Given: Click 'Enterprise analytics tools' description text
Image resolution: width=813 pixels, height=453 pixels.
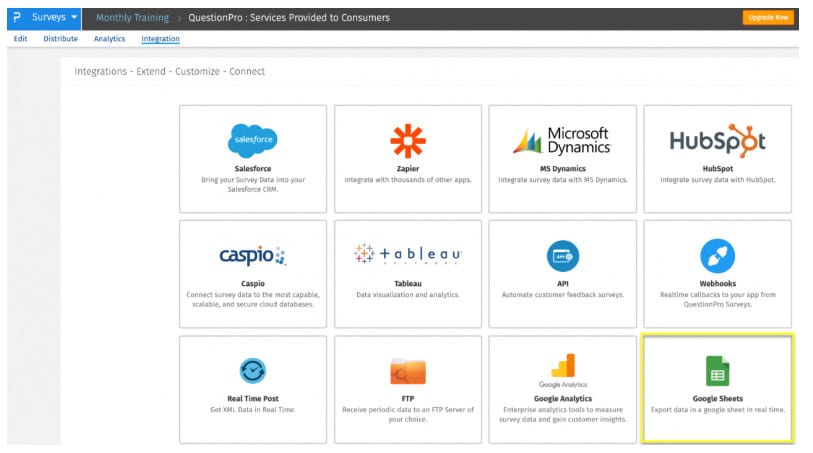Looking at the screenshot, I should coord(563,415).
